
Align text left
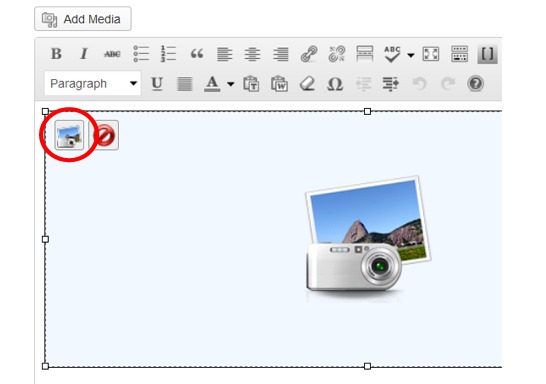pyautogui.click(x=225, y=54)
